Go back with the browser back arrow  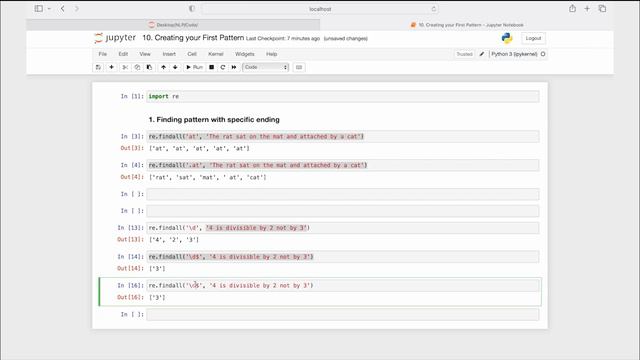tap(62, 8)
